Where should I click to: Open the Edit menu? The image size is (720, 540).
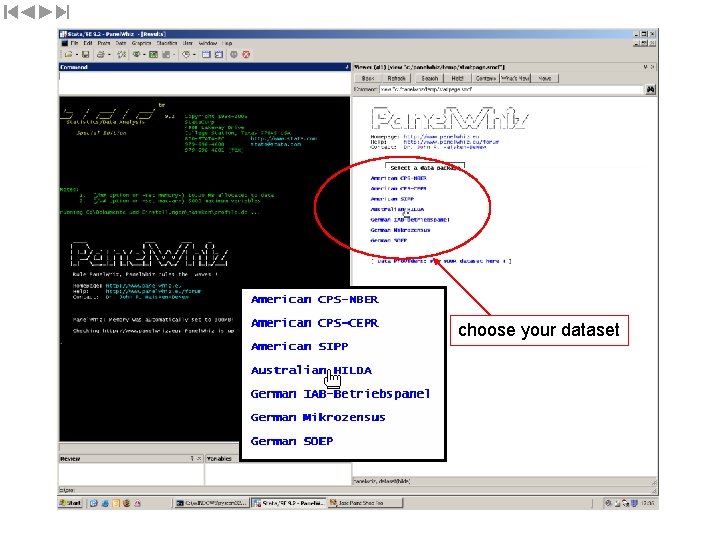tap(88, 43)
